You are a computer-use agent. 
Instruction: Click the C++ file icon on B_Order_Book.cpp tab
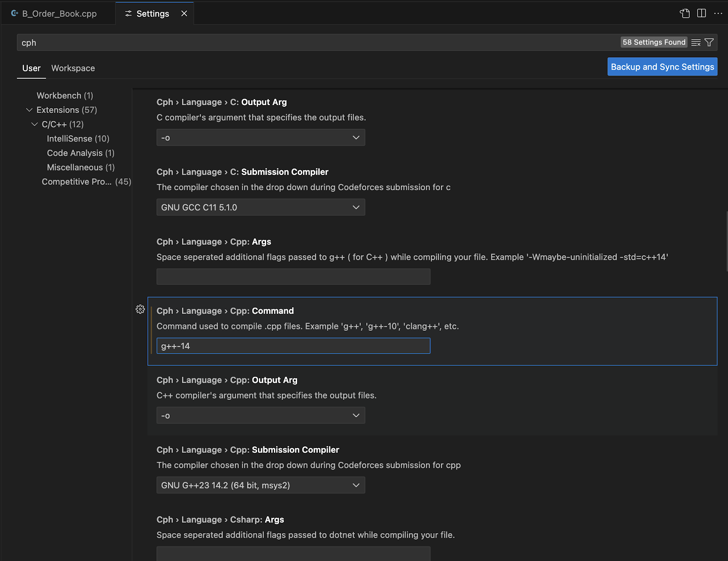click(14, 14)
